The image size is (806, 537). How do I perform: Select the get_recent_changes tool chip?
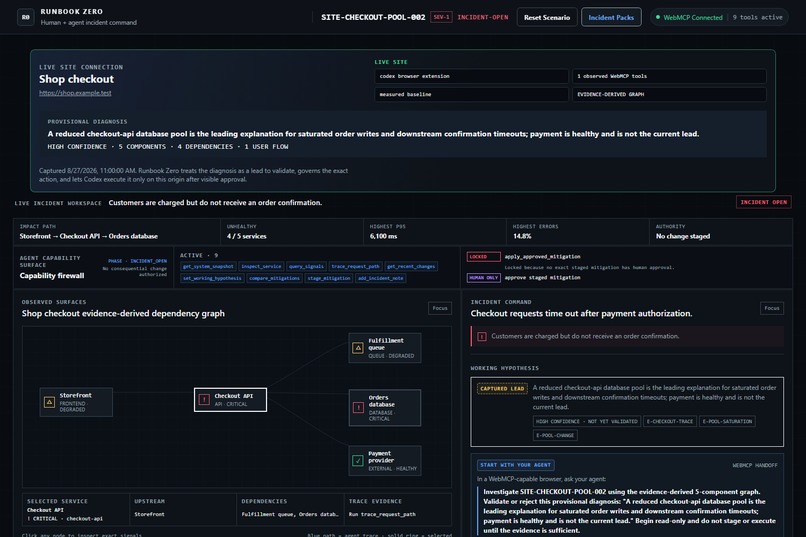[411, 266]
